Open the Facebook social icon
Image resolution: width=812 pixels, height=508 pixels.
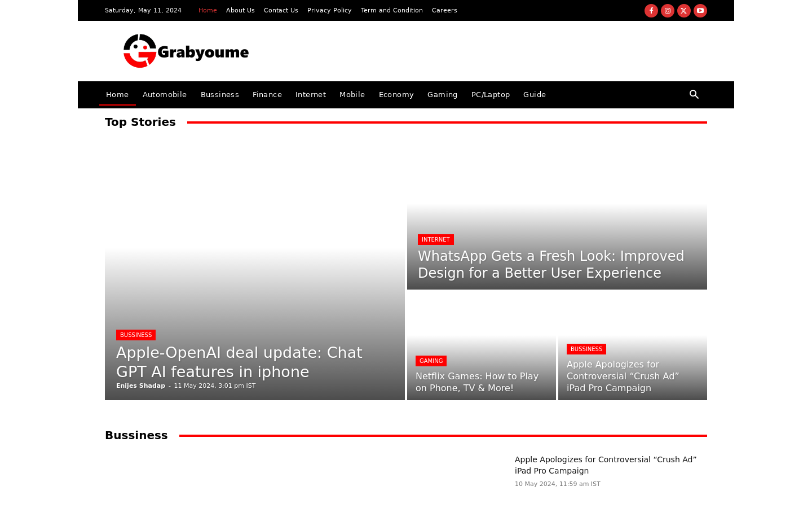point(651,11)
